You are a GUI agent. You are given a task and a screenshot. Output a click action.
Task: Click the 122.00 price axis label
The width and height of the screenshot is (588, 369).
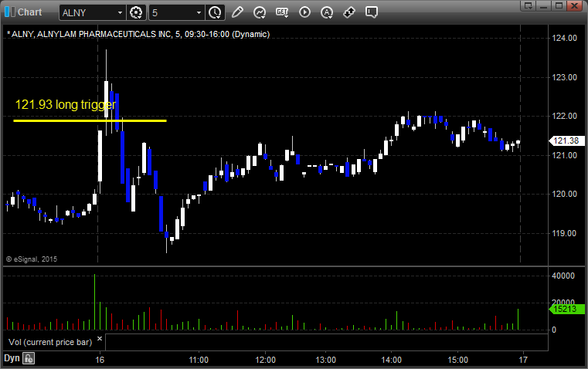(564, 116)
